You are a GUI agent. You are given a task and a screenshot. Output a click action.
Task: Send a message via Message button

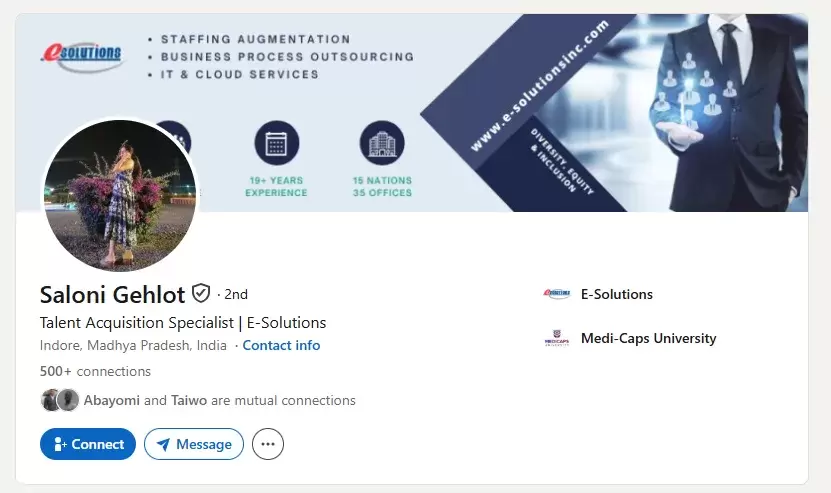coord(194,444)
